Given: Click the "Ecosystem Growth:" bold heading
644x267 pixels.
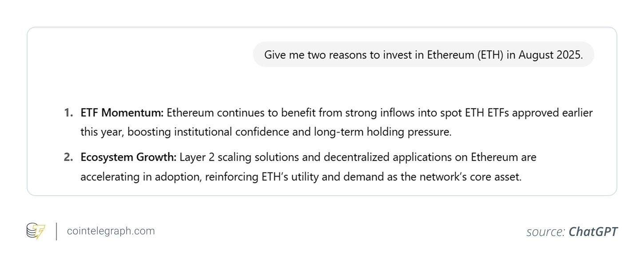Looking at the screenshot, I should tap(128, 157).
